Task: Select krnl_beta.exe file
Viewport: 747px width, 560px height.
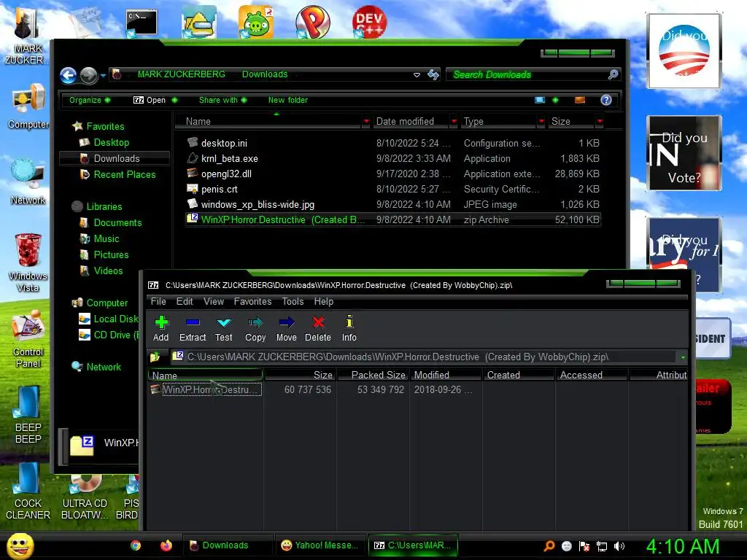Action: point(393,158)
